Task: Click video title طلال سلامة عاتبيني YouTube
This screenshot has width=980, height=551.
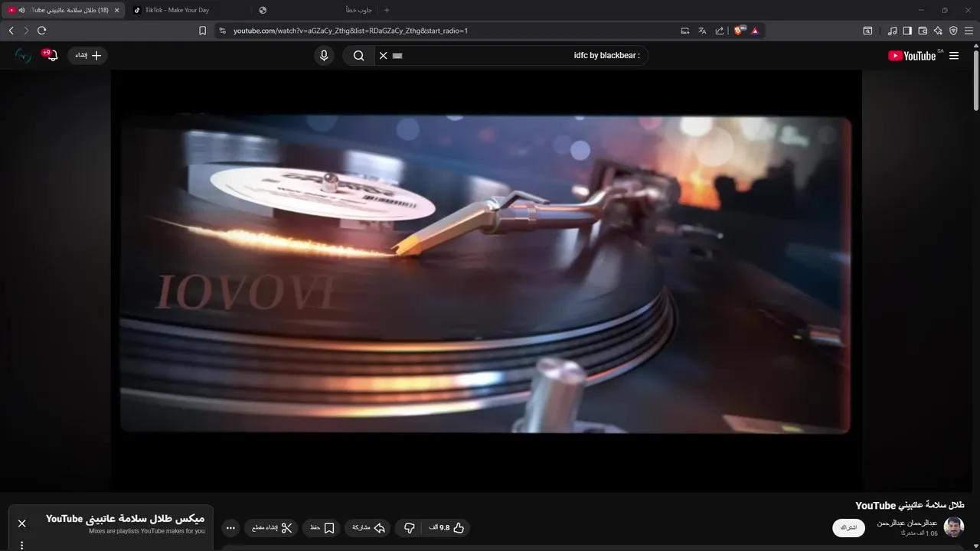Action: [x=910, y=505]
